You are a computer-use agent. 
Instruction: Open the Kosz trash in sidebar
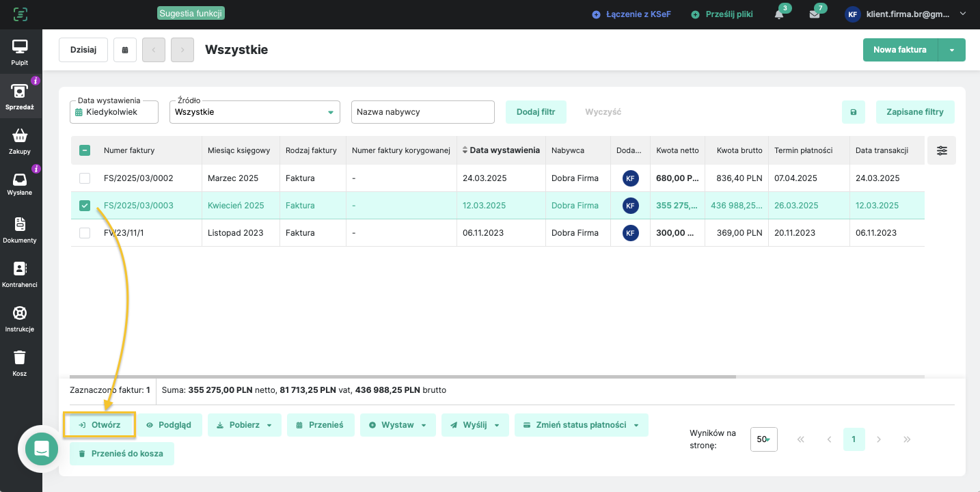pos(21,362)
